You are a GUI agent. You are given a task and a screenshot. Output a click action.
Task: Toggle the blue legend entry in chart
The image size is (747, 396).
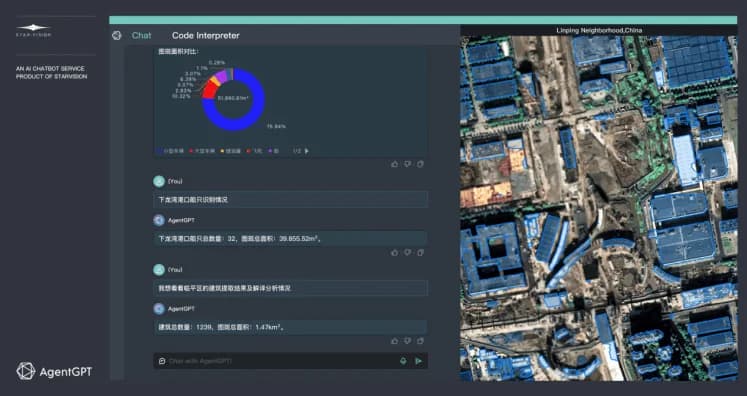coord(170,151)
